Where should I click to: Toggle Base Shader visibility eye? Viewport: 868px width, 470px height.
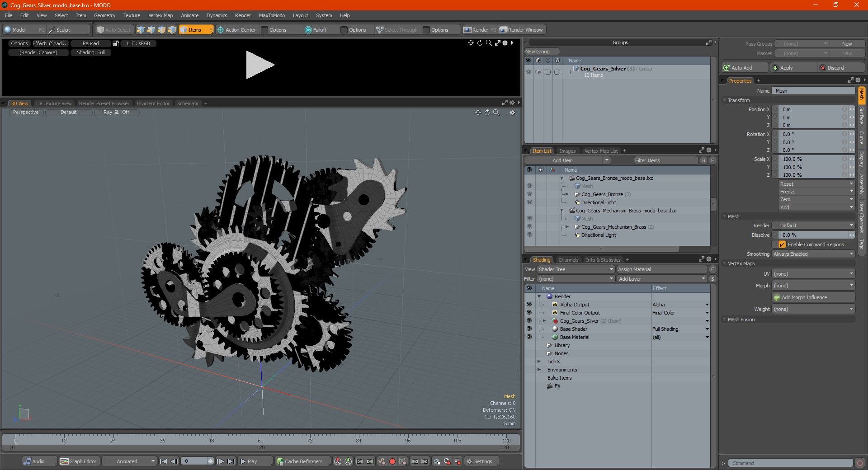(529, 329)
